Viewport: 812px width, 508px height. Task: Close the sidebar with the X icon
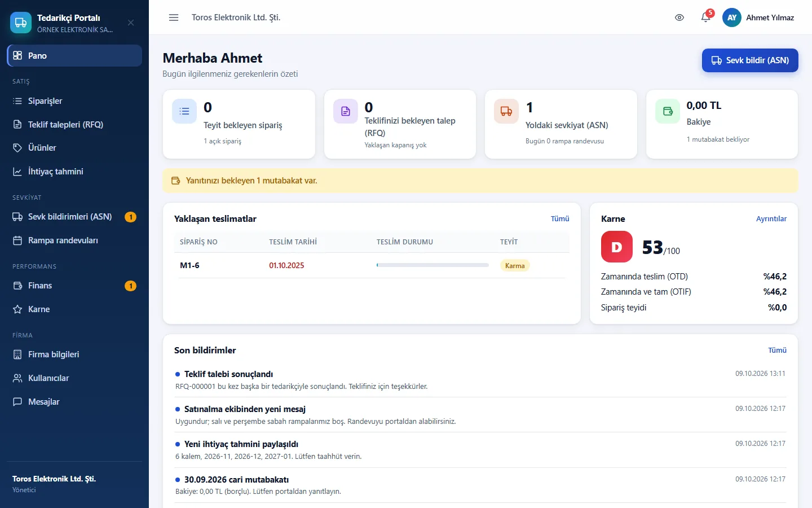pos(131,23)
